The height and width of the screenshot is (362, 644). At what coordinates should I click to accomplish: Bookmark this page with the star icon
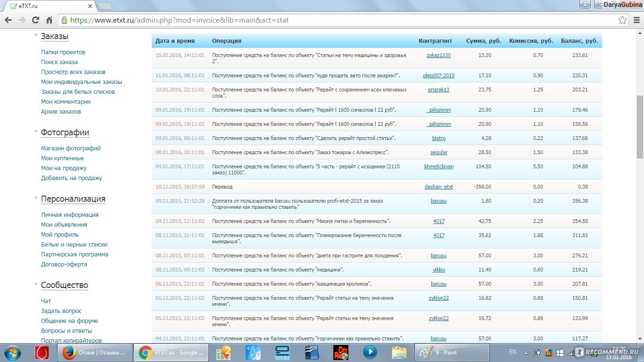pyautogui.click(x=622, y=20)
